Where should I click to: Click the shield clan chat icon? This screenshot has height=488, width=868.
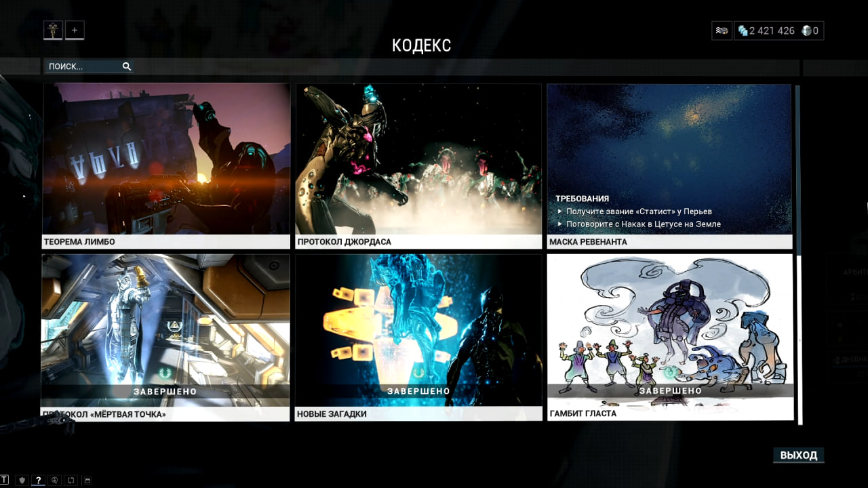click(22, 480)
